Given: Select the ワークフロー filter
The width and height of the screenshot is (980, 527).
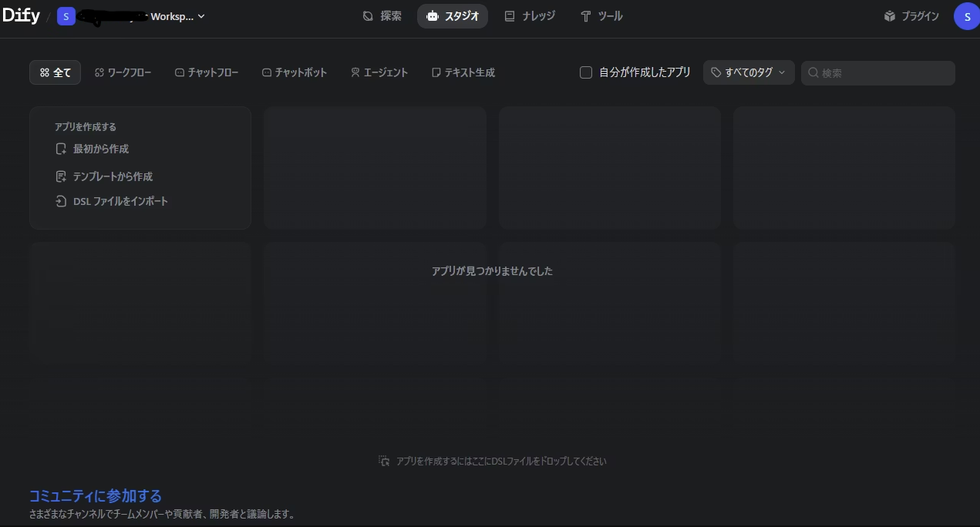Looking at the screenshot, I should (123, 72).
